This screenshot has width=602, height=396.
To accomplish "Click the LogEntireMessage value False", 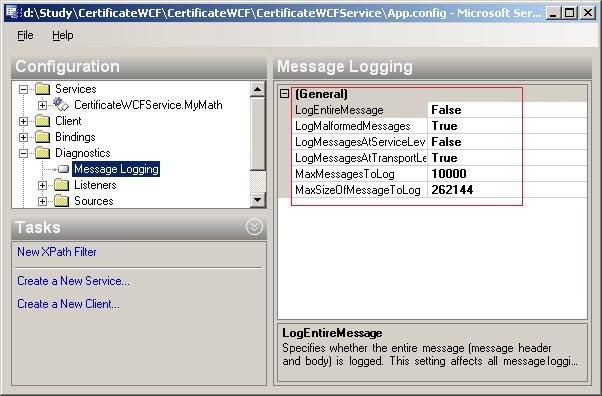I will click(446, 110).
